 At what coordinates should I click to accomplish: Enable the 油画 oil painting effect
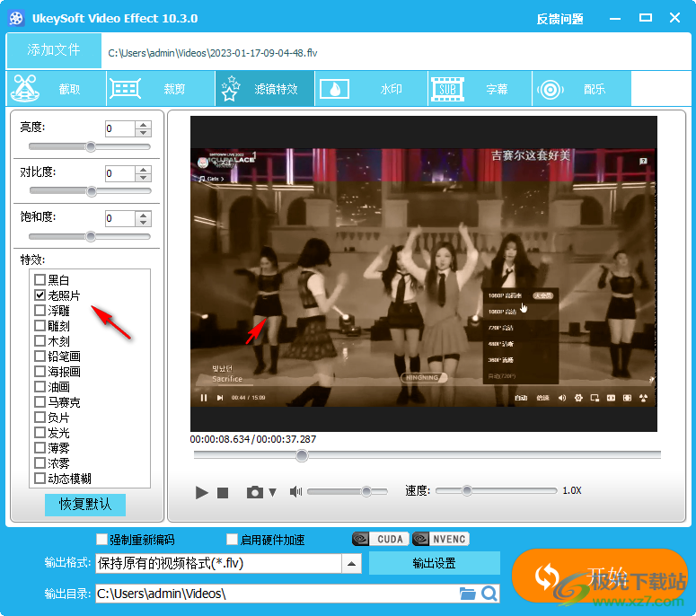(x=40, y=386)
